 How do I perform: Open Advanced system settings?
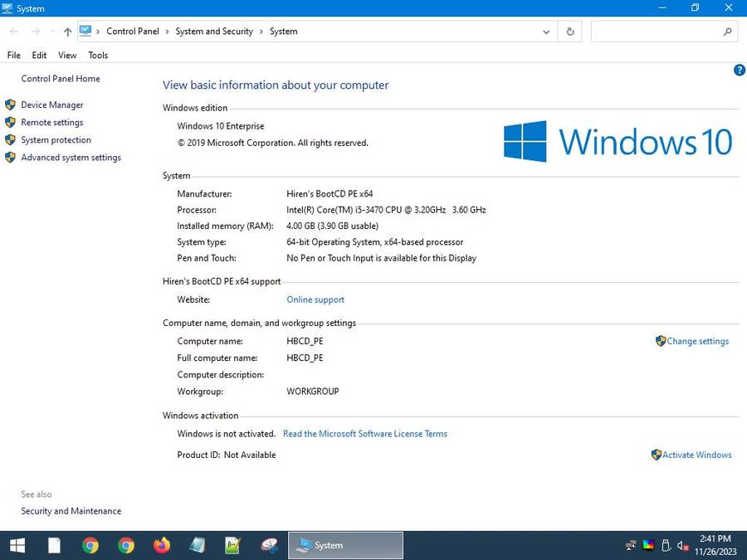pyautogui.click(x=71, y=158)
